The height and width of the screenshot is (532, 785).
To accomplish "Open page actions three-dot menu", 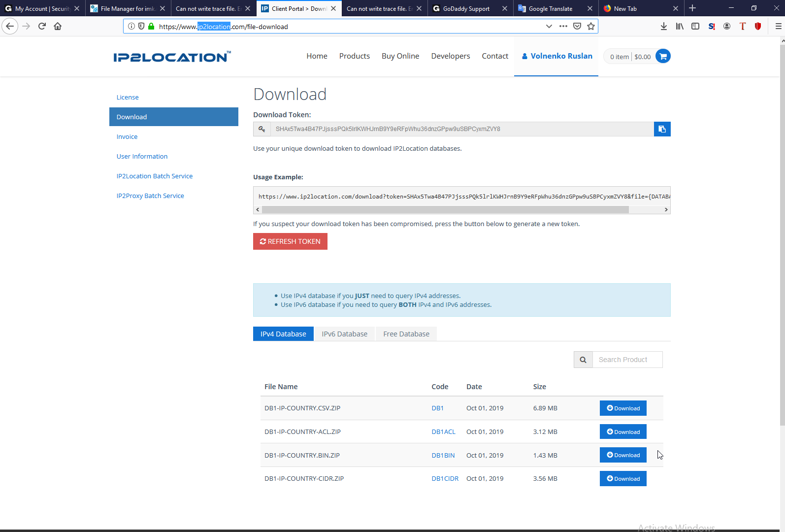I will point(563,26).
